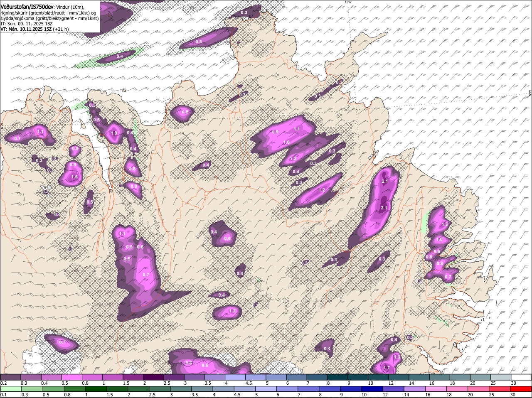Click the snow legend swatch between 12 and 14

click(x=399, y=377)
